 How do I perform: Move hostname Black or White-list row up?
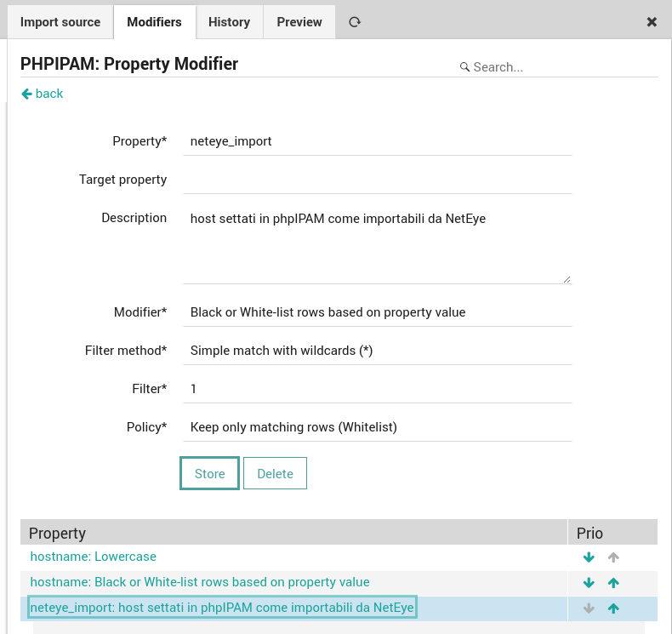[613, 583]
